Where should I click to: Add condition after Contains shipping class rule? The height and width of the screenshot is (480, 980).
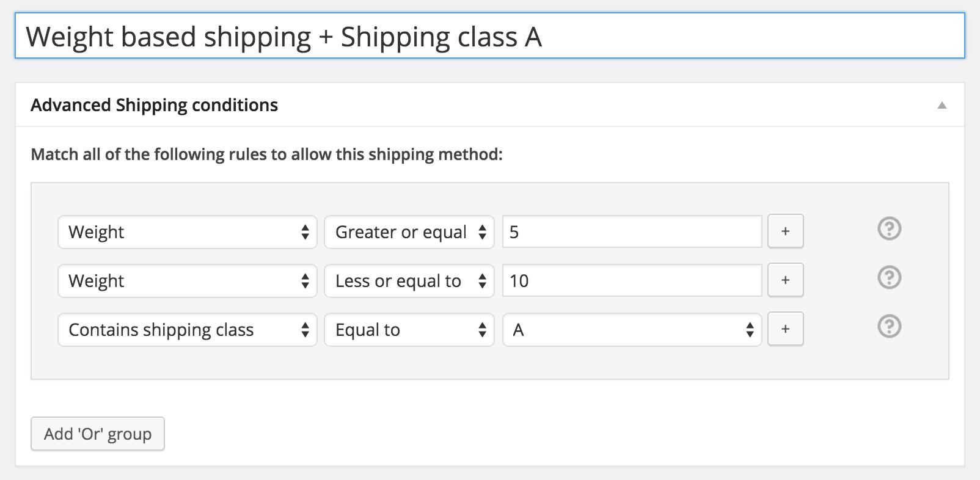pos(785,329)
